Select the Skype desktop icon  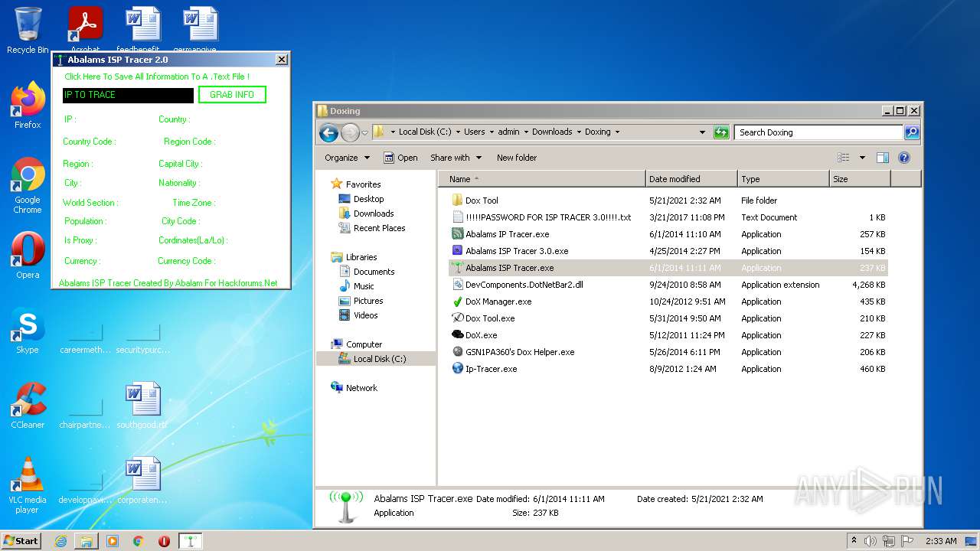pyautogui.click(x=28, y=331)
